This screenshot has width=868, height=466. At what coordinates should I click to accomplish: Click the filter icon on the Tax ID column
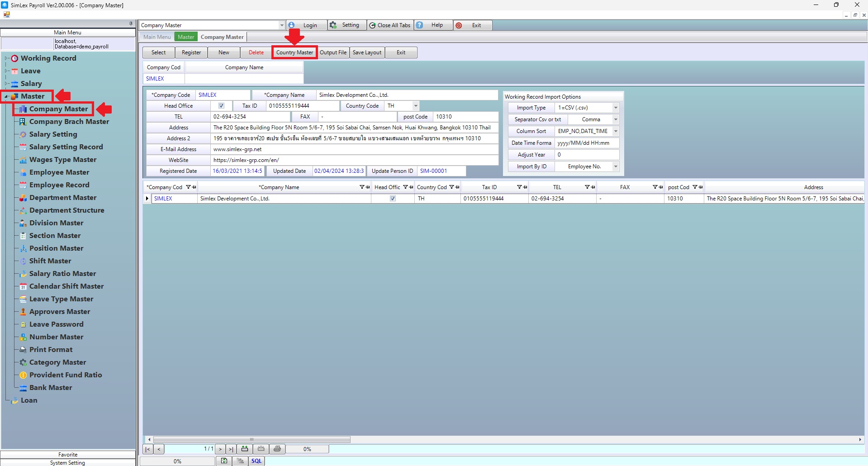[520, 187]
